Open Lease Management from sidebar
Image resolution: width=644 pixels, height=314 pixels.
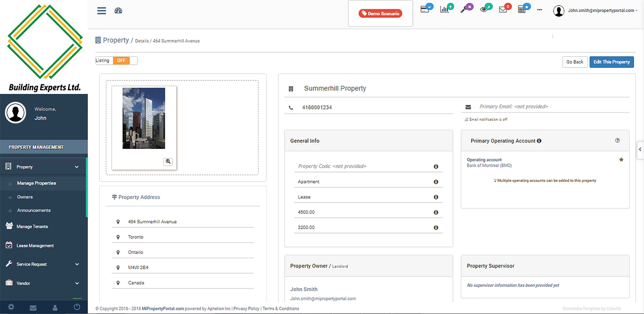[x=35, y=245]
